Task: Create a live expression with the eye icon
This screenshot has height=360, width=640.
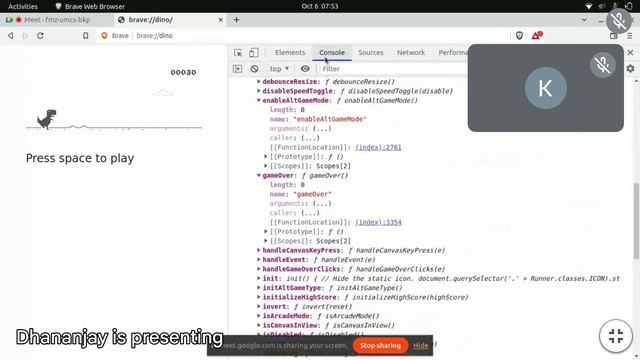Action: (305, 69)
